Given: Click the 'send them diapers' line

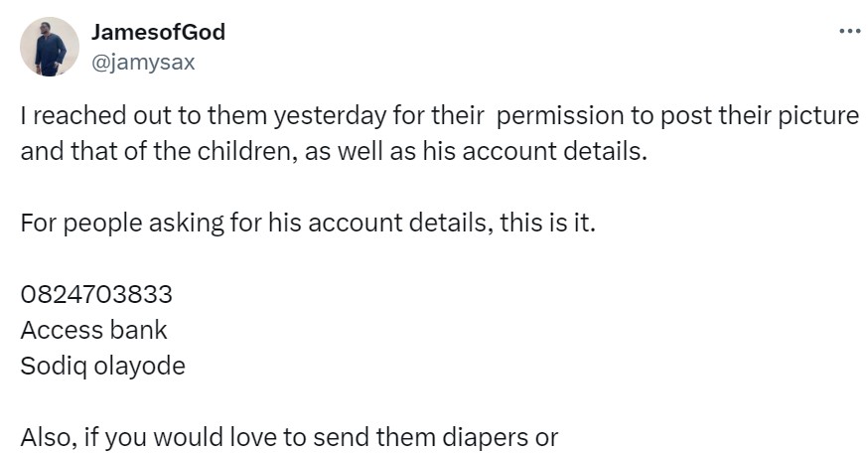Looking at the screenshot, I should tap(289, 437).
